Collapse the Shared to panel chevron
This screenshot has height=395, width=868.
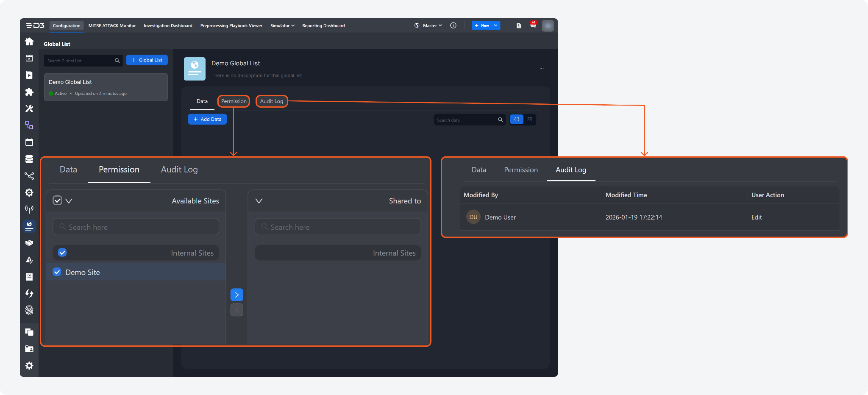point(259,201)
